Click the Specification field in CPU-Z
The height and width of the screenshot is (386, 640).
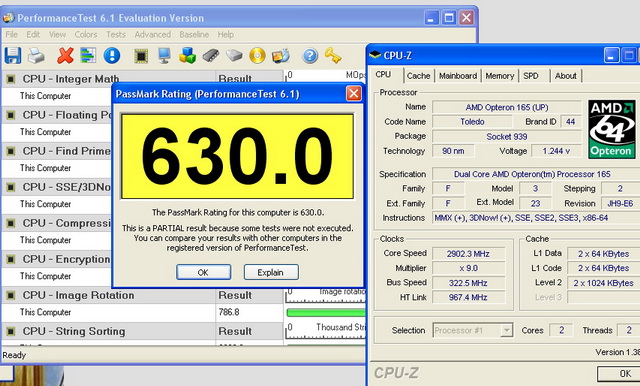[x=536, y=174]
